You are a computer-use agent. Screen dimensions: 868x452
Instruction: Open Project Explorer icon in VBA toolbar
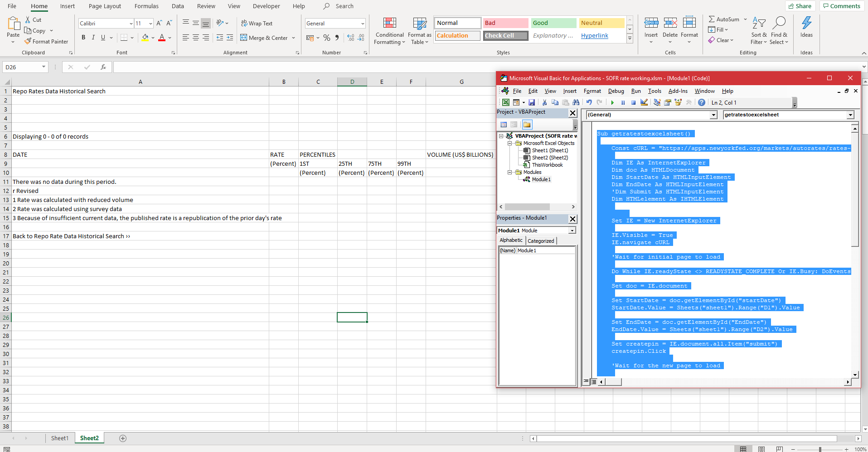click(657, 102)
